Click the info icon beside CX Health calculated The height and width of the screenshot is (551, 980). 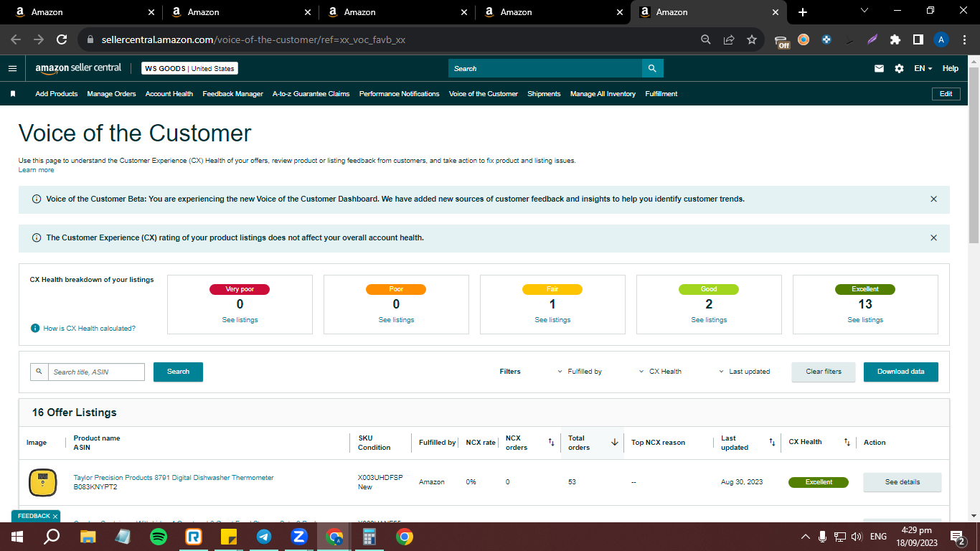[35, 328]
